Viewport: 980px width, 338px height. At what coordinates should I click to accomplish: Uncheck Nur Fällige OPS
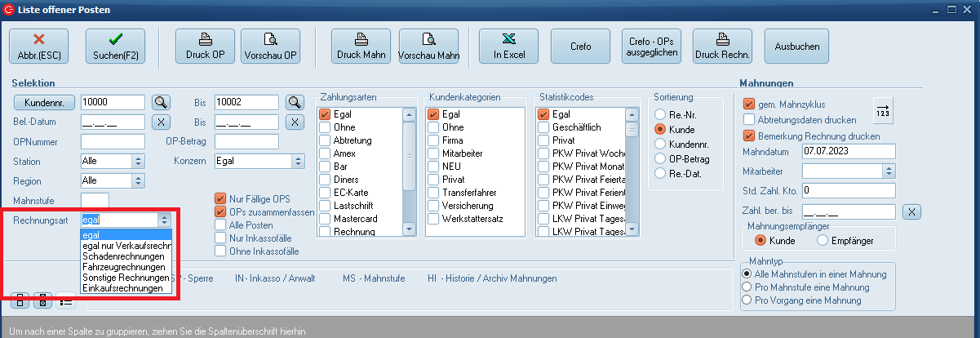pyautogui.click(x=220, y=198)
